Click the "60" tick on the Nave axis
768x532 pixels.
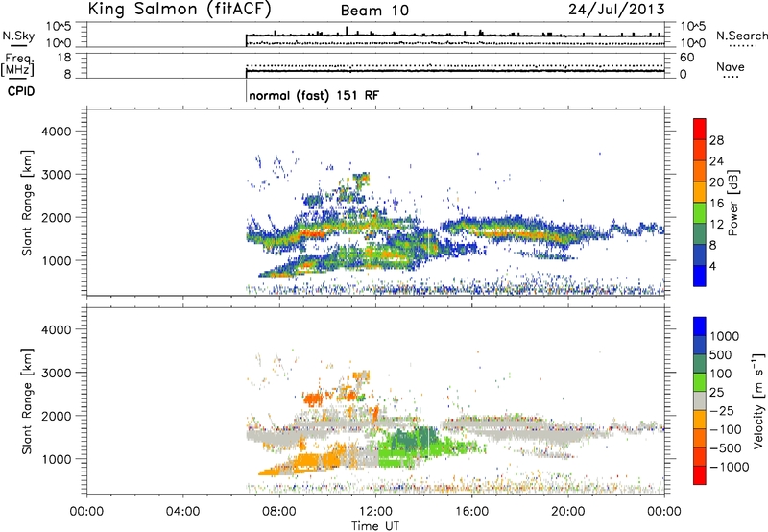(686, 58)
